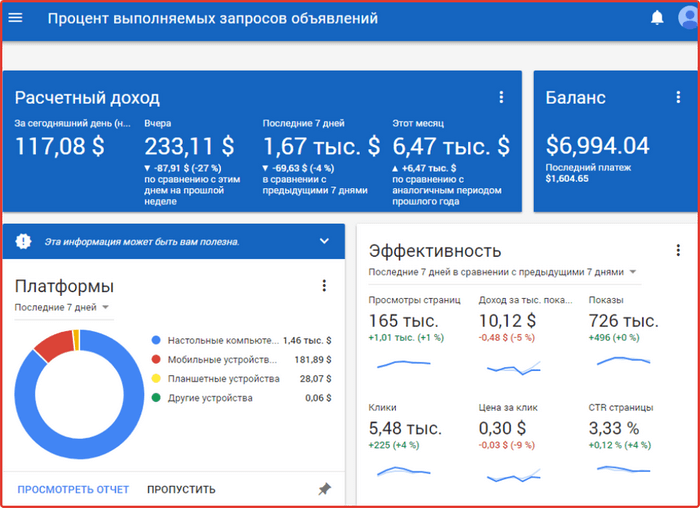
Task: Click today's income value 117,08 $
Action: point(60,146)
